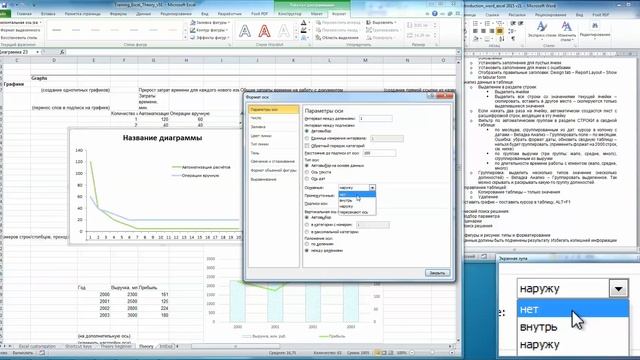
Task: Open the WordArt text fill color button
Action: point(304,22)
